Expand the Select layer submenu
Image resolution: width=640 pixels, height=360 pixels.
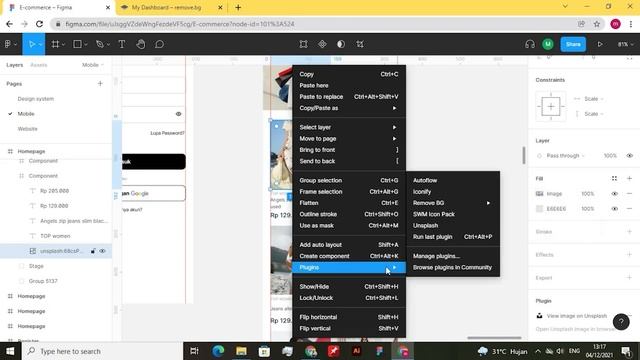click(349, 127)
